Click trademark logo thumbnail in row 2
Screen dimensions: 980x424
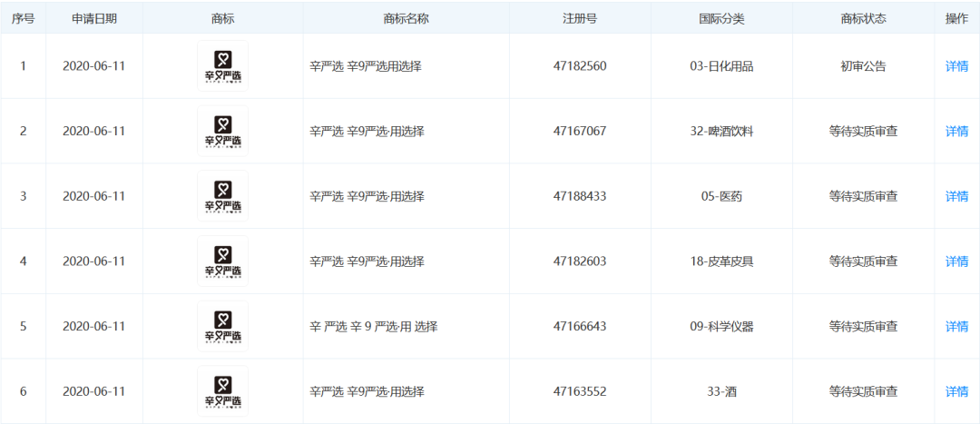[222, 132]
